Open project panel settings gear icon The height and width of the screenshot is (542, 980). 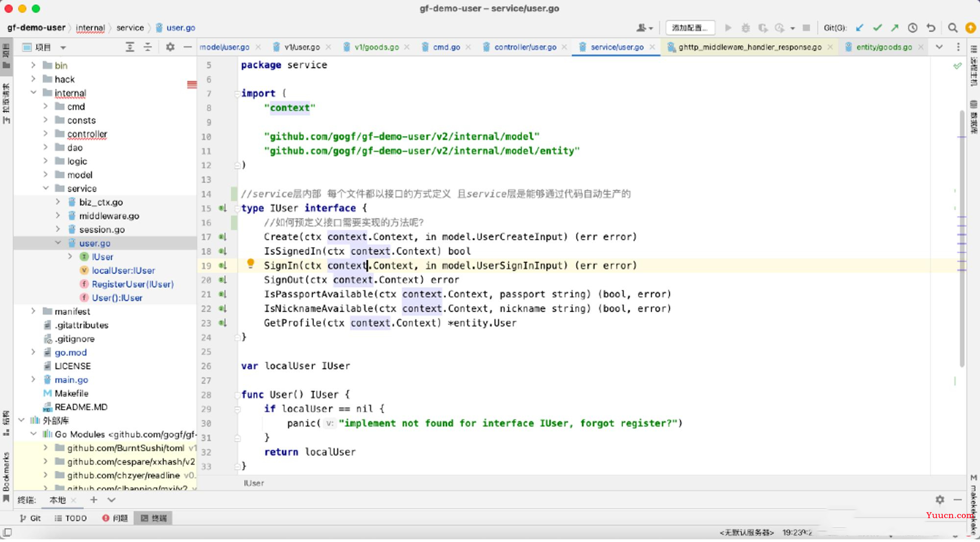170,47
